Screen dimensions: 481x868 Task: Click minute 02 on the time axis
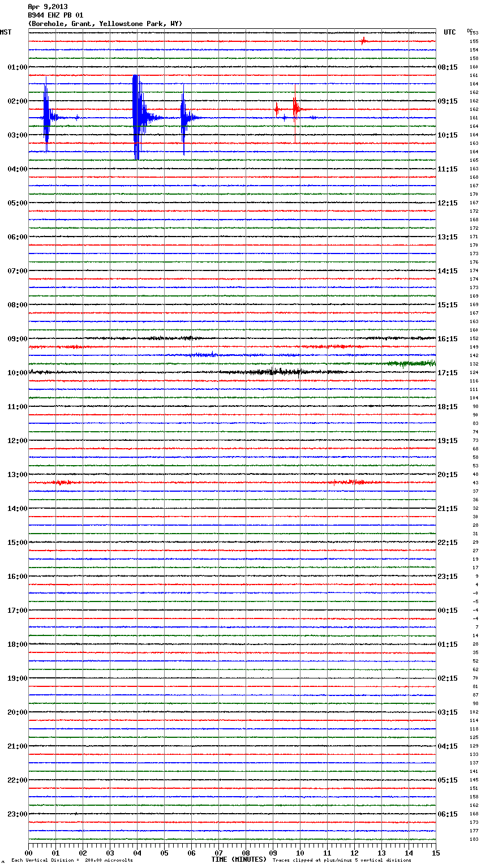coord(83,853)
